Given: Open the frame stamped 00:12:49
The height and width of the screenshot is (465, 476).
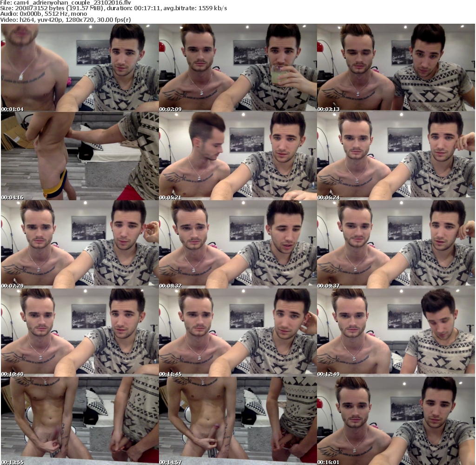Looking at the screenshot, I should coord(396,333).
